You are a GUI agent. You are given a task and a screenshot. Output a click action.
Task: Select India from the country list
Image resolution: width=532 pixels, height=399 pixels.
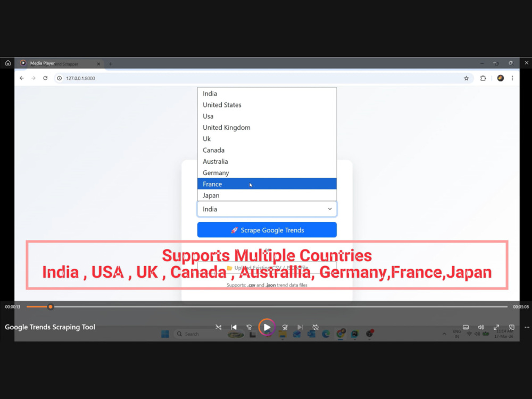tap(267, 94)
